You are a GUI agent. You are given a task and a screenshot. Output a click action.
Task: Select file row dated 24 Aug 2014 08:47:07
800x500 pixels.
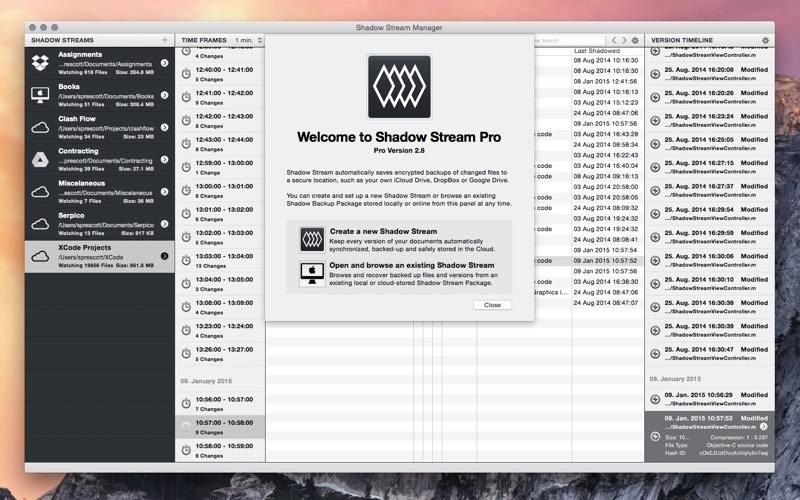589,303
